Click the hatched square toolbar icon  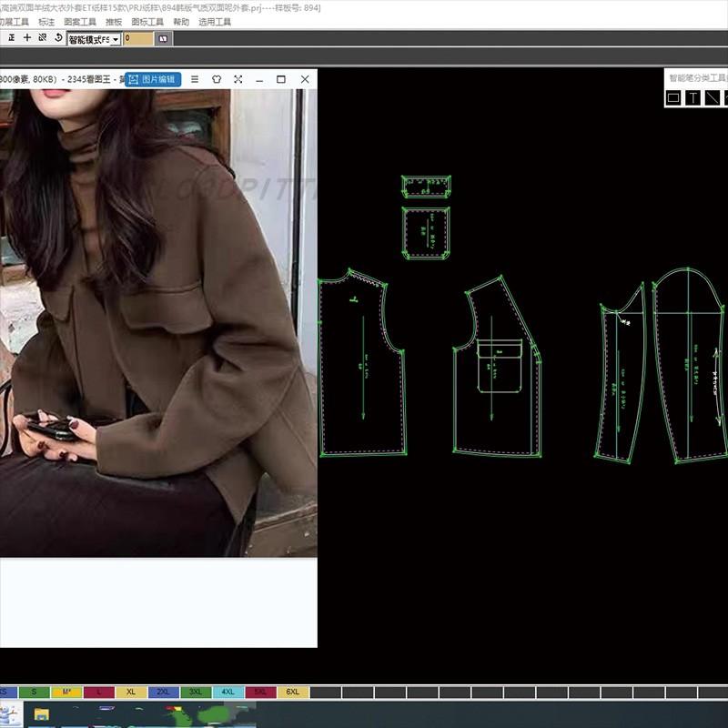click(42, 38)
